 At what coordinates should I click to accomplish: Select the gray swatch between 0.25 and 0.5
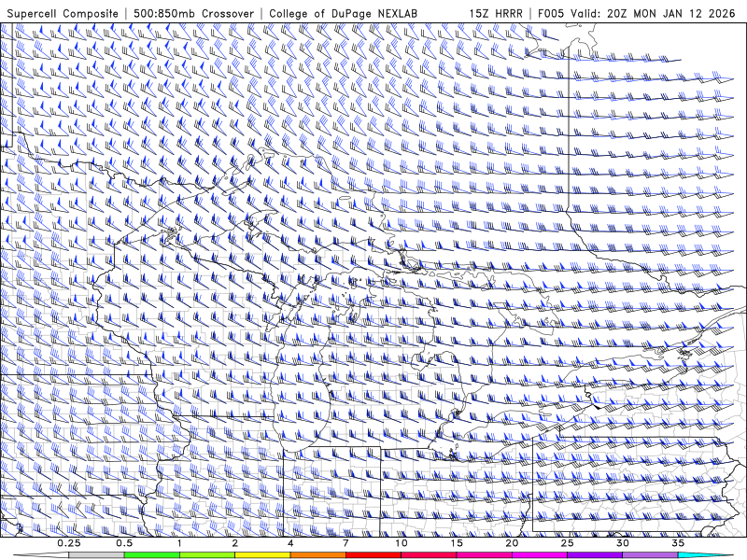click(x=97, y=555)
